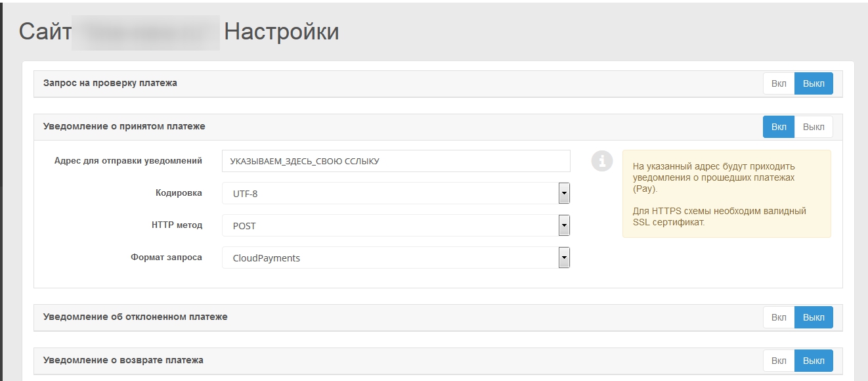Disable accepted payment notification with Выкл

coord(814,127)
